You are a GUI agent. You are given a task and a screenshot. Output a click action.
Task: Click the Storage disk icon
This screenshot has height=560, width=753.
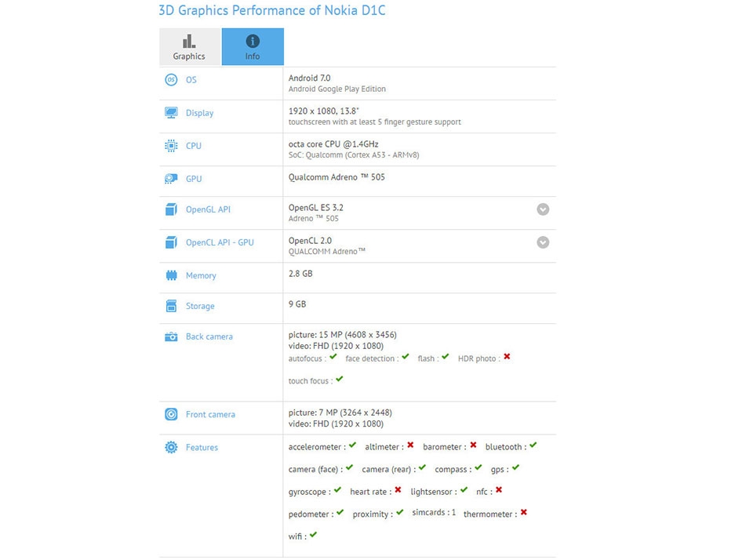coord(171,306)
